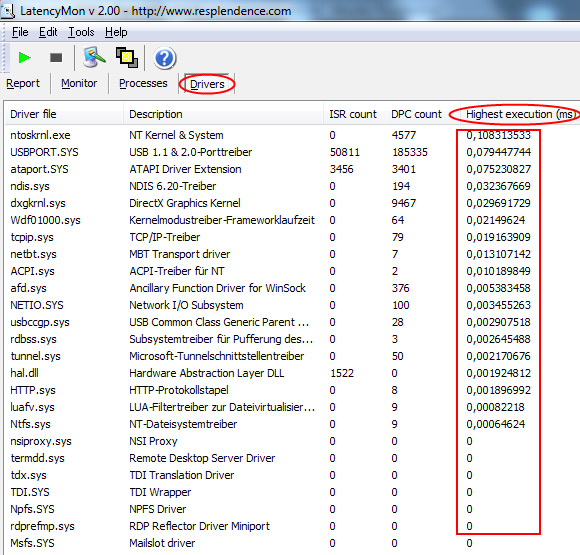Switch to the Processes tab

(x=143, y=83)
